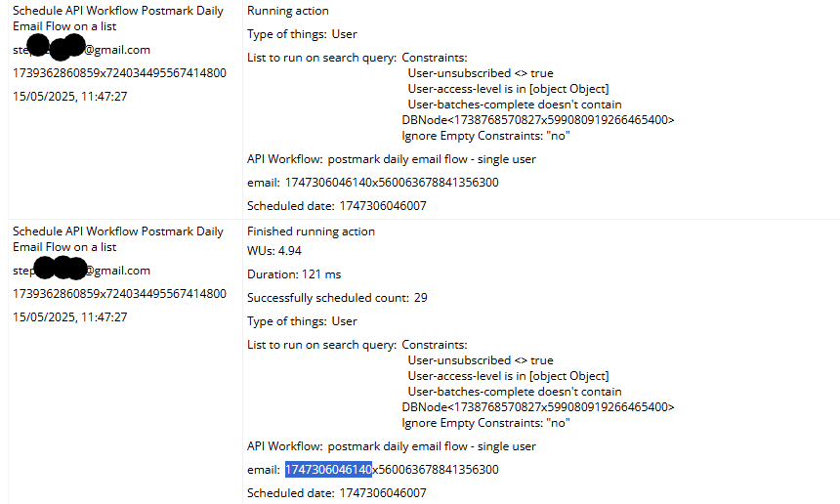Click second row's redacted gmail.com address
This screenshot has height=504, width=840.
(81, 271)
